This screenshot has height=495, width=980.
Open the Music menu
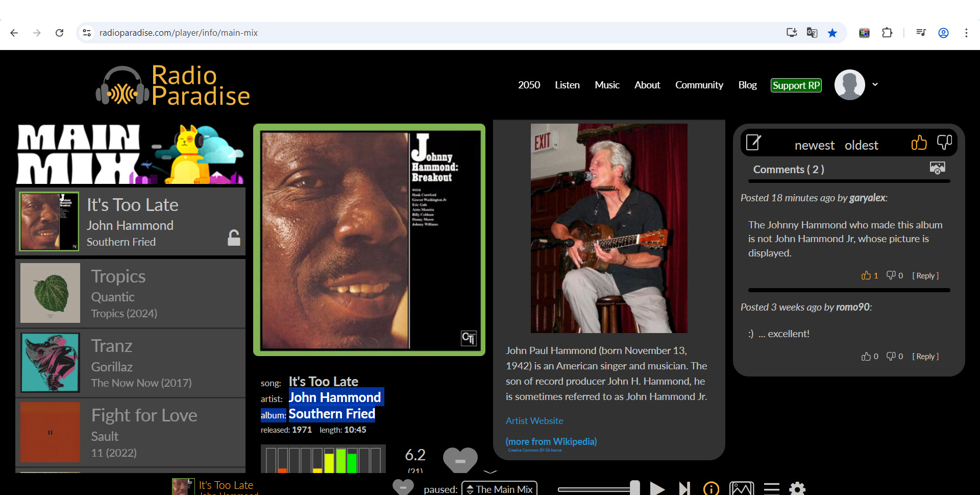(x=607, y=85)
